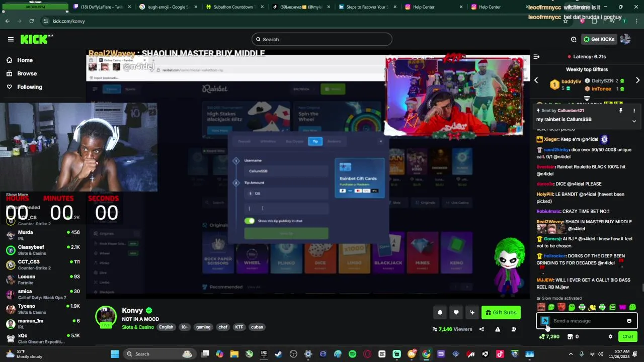Image resolution: width=644 pixels, height=362 pixels.
Task: Switch to Subathon Countdown tab
Action: 234,7
